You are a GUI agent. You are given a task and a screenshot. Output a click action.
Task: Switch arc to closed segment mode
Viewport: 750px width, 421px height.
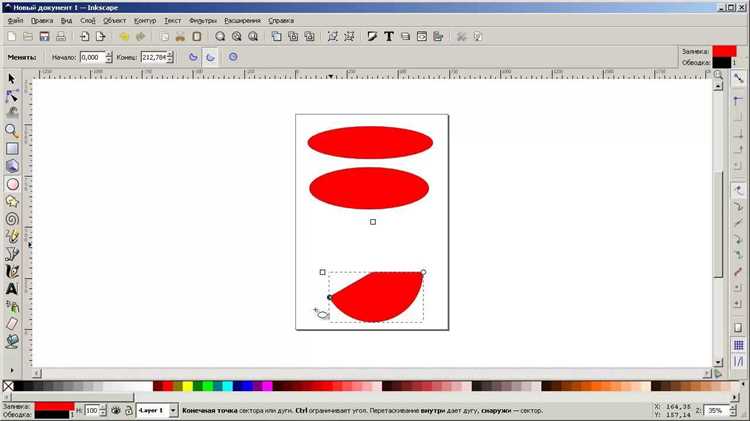point(193,57)
